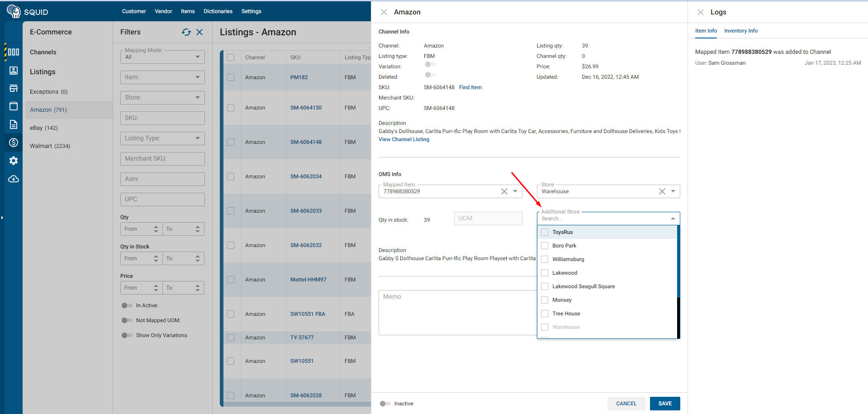Click the SAVE button
This screenshot has height=414, width=868.
click(x=665, y=404)
